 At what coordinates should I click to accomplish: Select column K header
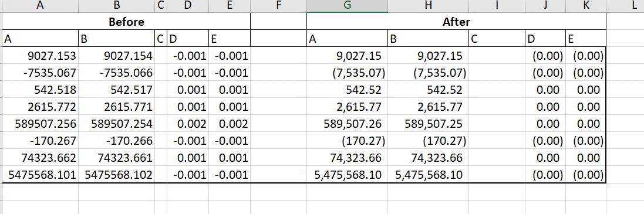(586, 6)
